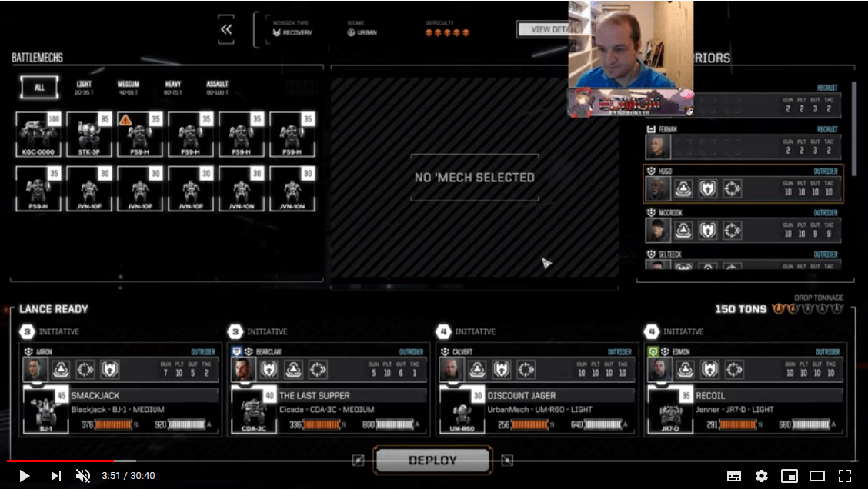Click McCrook's shield ability icon
Screen dimensions: 868x489
[x=707, y=231]
